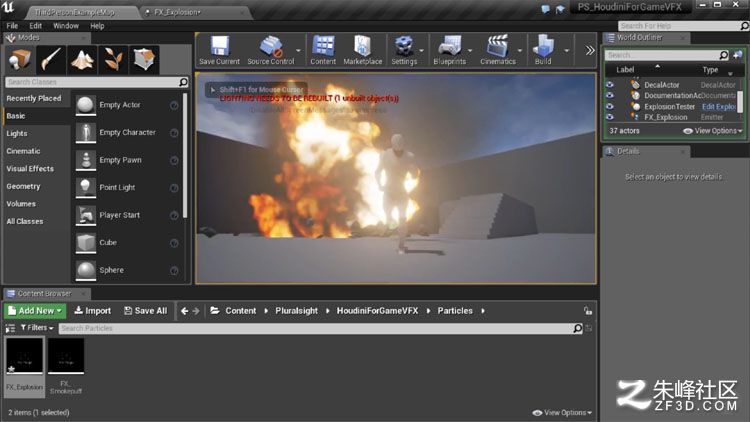
Task: Click the Content breadcrumb folder
Action: click(241, 311)
